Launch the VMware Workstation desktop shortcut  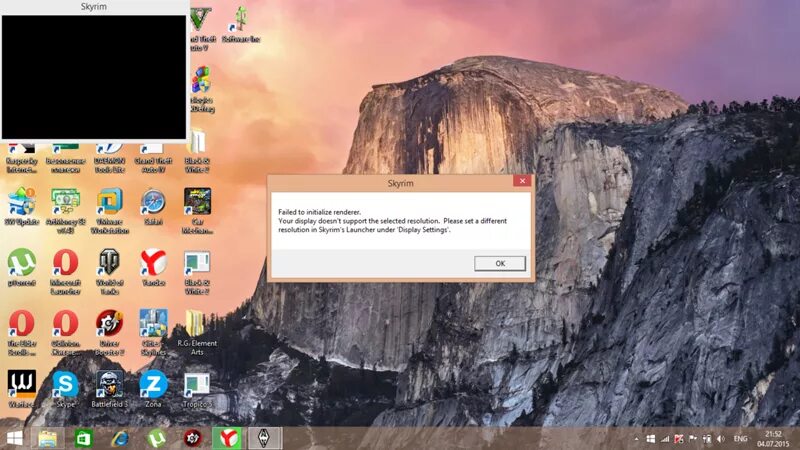point(109,211)
